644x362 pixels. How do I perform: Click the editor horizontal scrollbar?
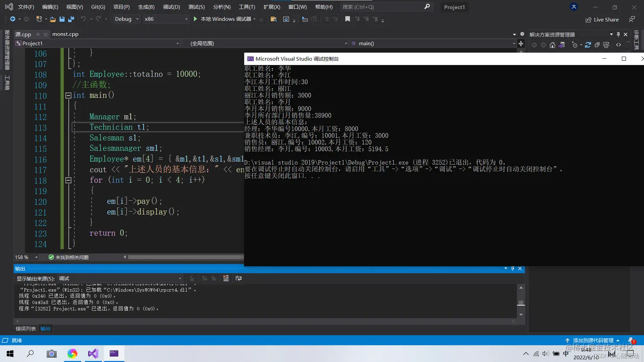(x=186, y=257)
